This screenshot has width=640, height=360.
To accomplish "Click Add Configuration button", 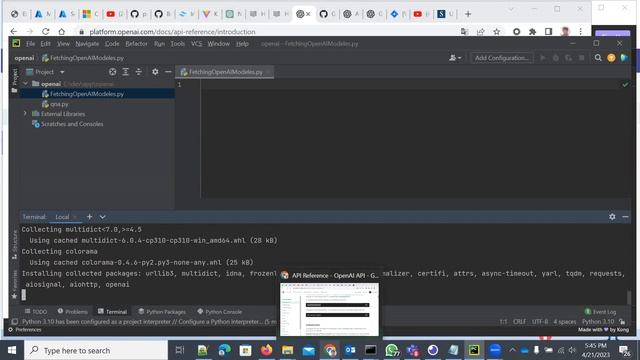I will [x=502, y=58].
